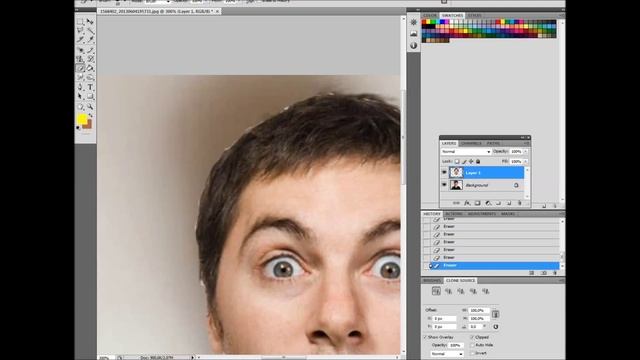Screen dimensions: 640x360
Task: Delete layer with Layers panel trash icon
Action: pyautogui.click(x=520, y=203)
